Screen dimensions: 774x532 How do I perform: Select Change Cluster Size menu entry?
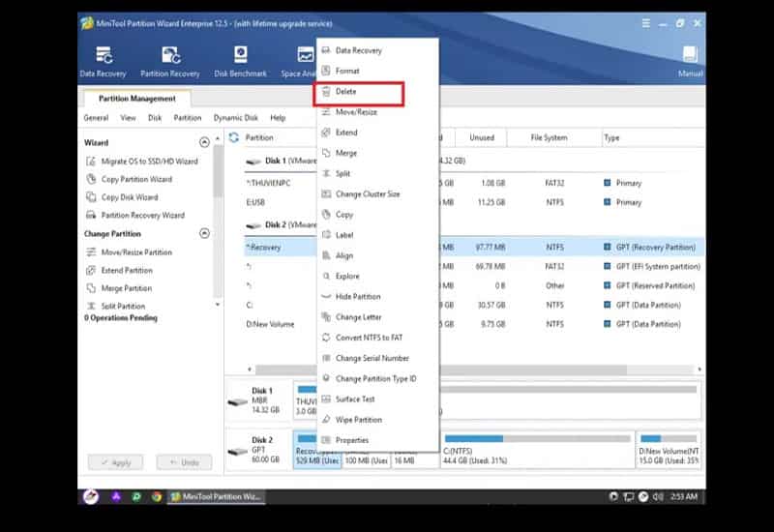point(377,194)
